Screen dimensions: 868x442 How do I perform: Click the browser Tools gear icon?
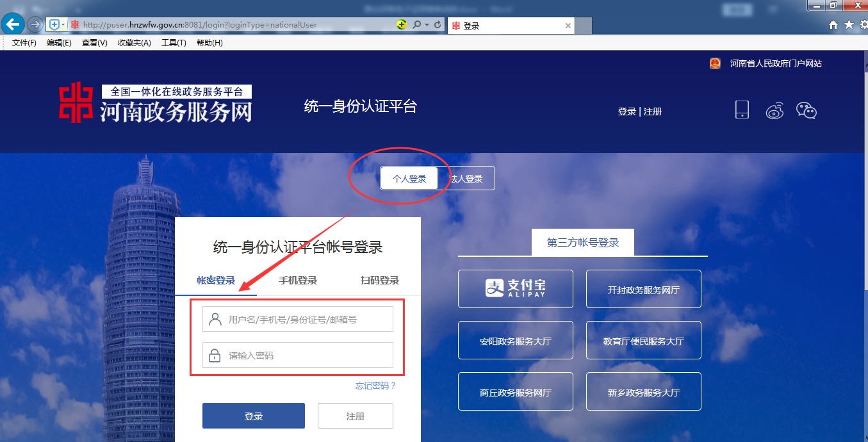pyautogui.click(x=864, y=24)
